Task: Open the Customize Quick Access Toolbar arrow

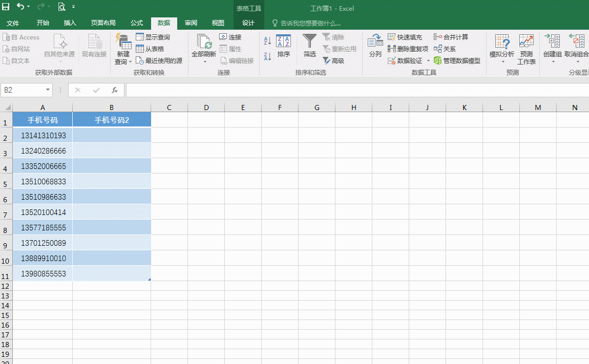Action: click(73, 7)
